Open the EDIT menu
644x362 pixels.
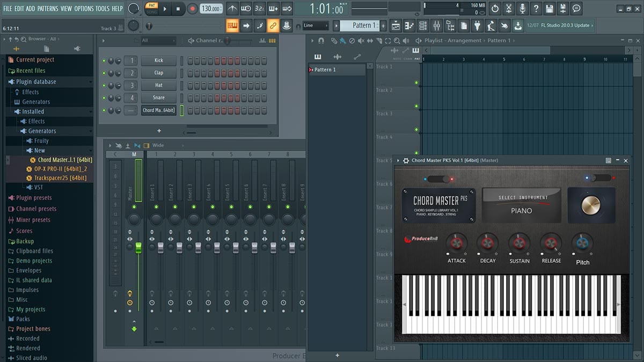pyautogui.click(x=19, y=9)
